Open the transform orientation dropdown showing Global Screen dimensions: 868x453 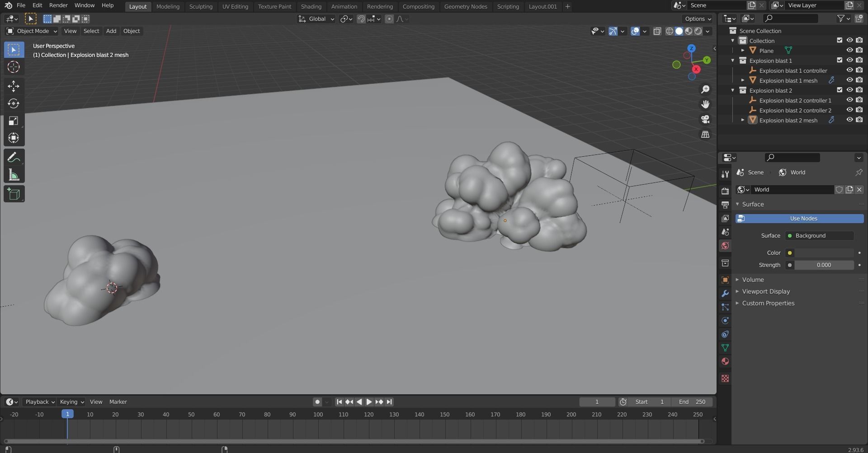[316, 19]
